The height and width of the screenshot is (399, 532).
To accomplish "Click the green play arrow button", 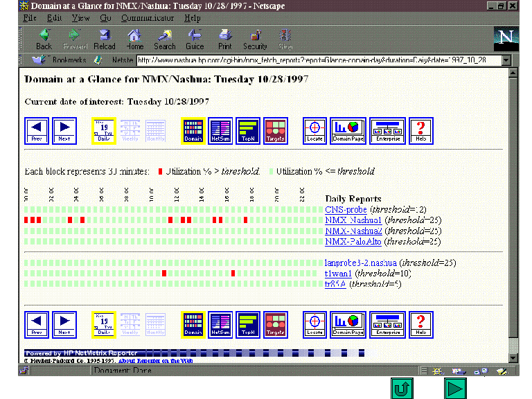I will (x=455, y=389).
